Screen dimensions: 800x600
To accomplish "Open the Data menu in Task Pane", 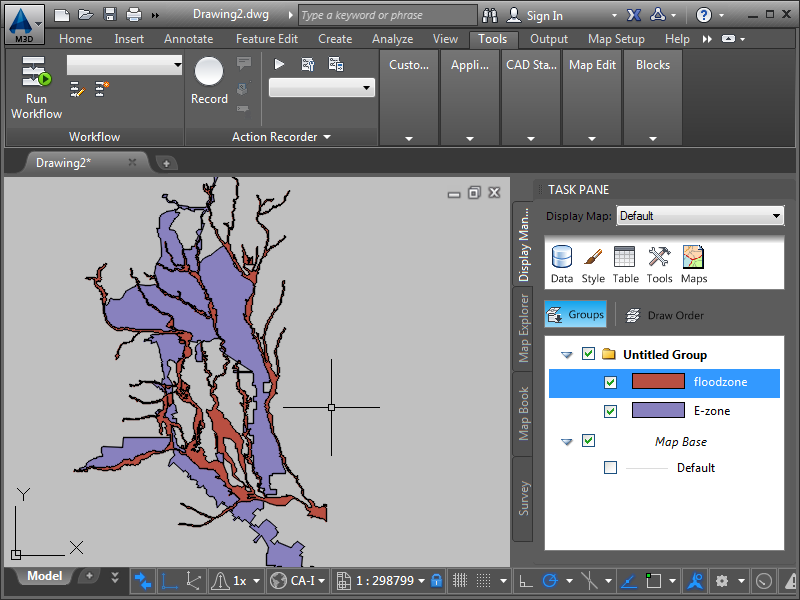I will point(562,264).
